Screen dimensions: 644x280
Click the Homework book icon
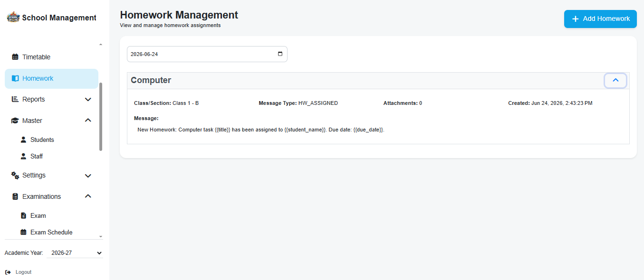[x=15, y=78]
